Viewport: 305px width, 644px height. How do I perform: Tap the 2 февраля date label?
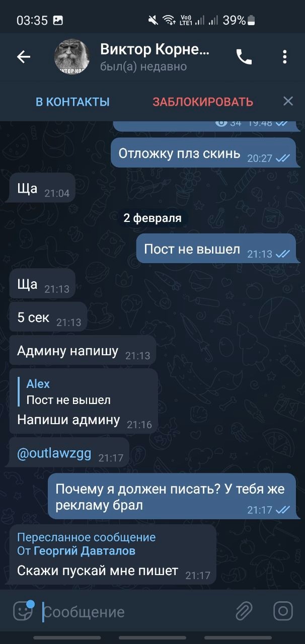point(152,218)
